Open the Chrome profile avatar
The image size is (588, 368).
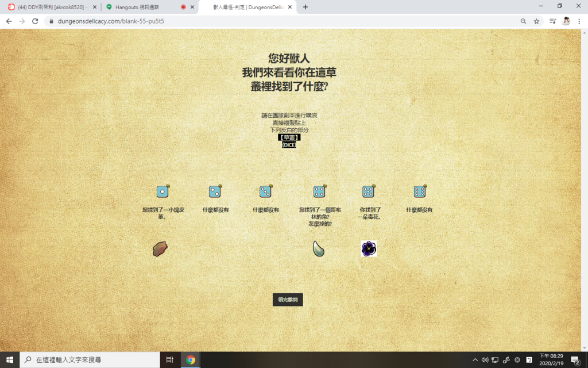point(566,21)
